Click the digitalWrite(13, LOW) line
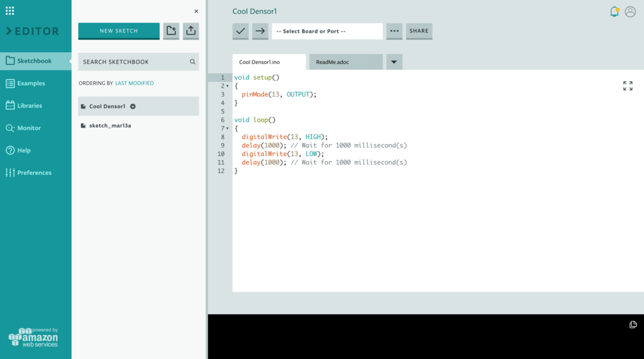The height and width of the screenshot is (359, 644). click(x=282, y=154)
